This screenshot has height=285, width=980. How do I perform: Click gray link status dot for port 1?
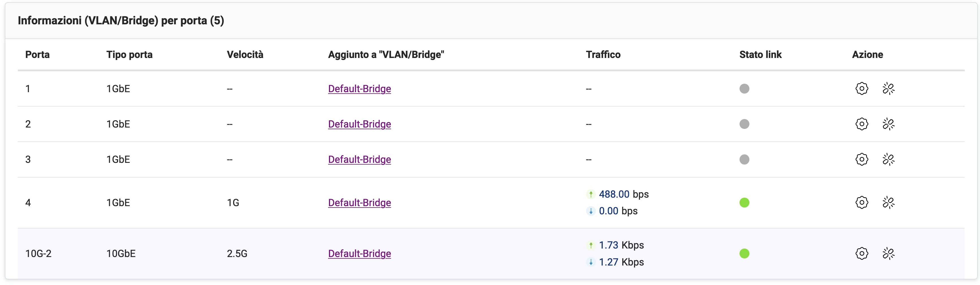coord(744,89)
